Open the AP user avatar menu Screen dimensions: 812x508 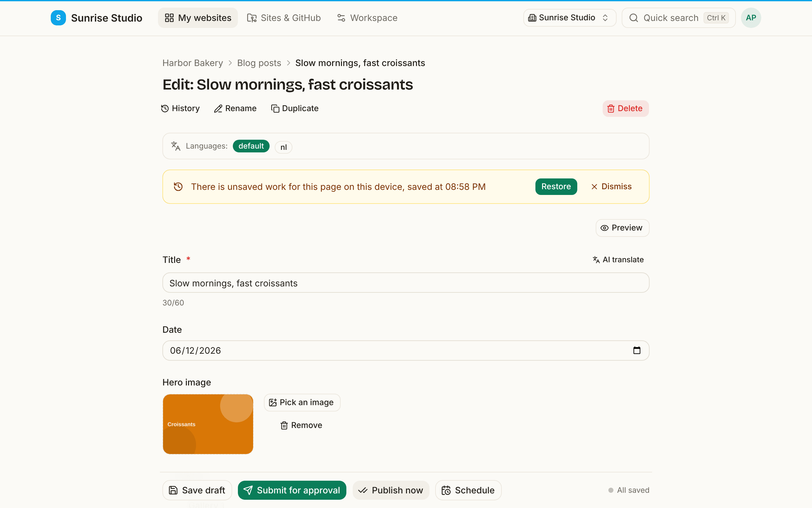click(751, 18)
